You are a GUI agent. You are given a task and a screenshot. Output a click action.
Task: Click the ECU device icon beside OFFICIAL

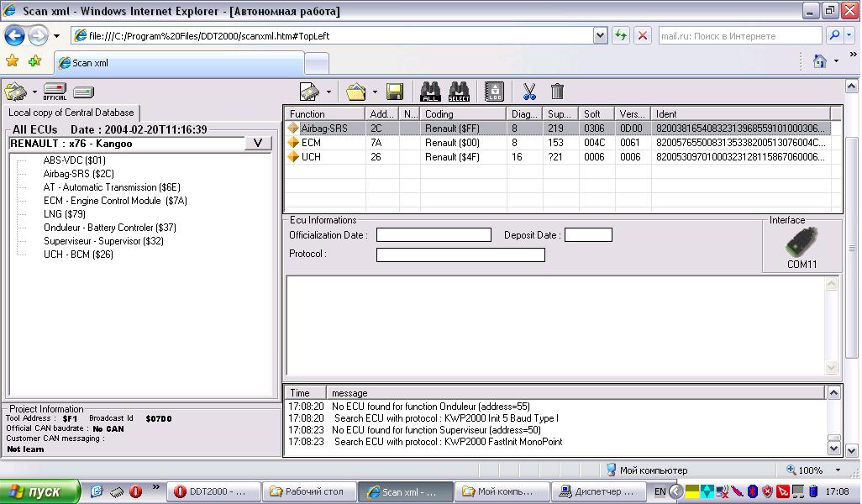(x=83, y=92)
